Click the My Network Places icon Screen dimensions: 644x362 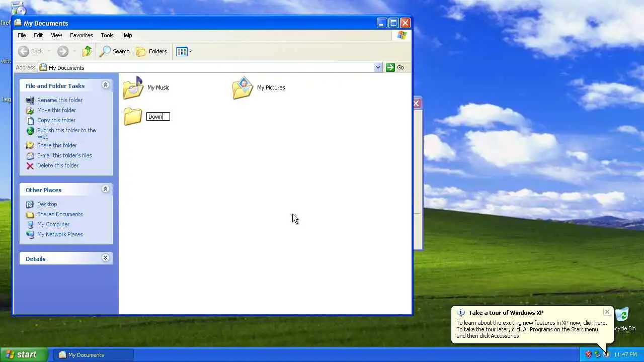[x=30, y=234]
